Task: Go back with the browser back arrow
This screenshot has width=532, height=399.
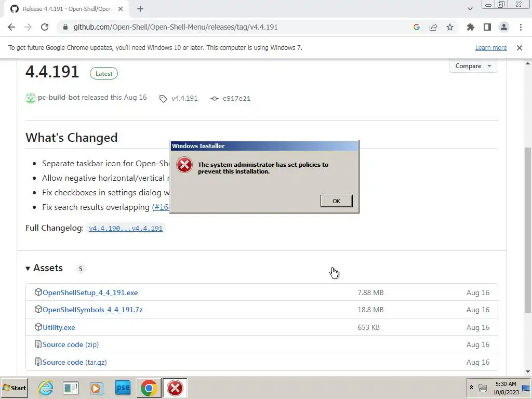Action: tap(11, 27)
